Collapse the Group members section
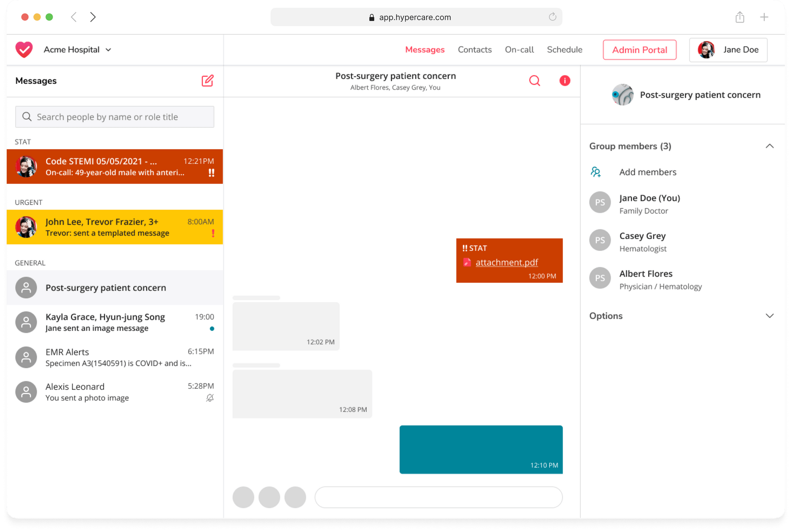The image size is (791, 532). [x=770, y=146]
